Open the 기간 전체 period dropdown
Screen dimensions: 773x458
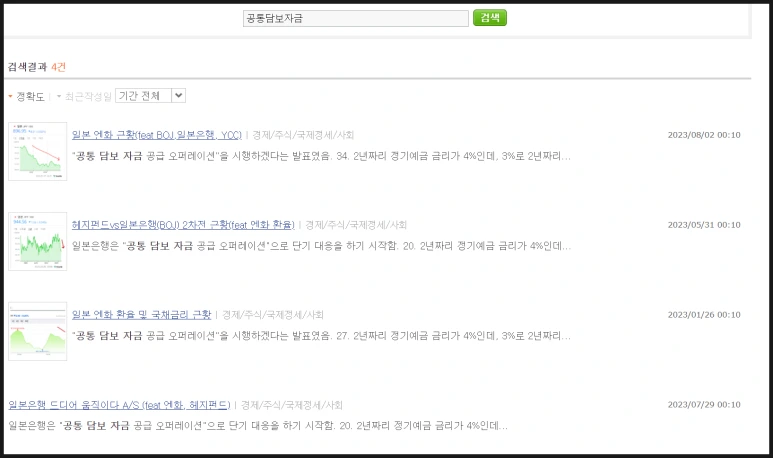(150, 96)
